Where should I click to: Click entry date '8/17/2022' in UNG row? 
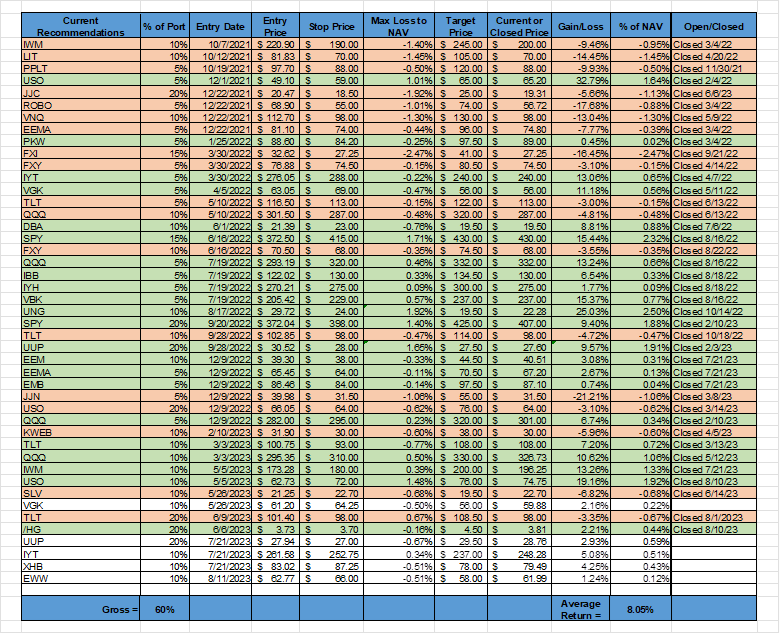coord(220,311)
